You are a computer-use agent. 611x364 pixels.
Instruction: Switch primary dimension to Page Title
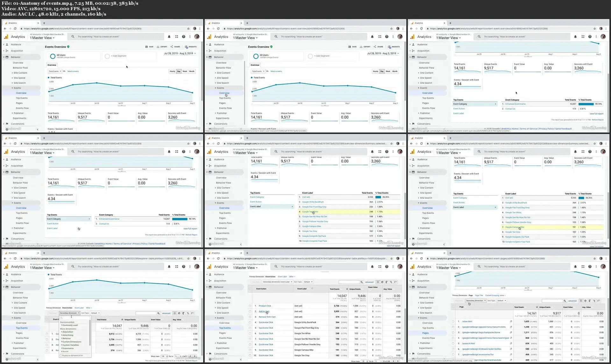479,295
